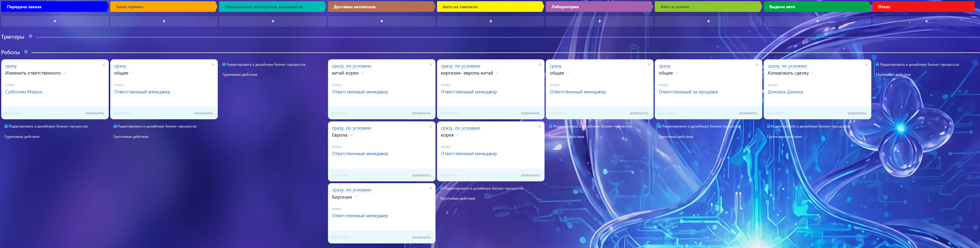Select the Выдача авто stage header
The width and height of the screenshot is (980, 248).
(817, 7)
